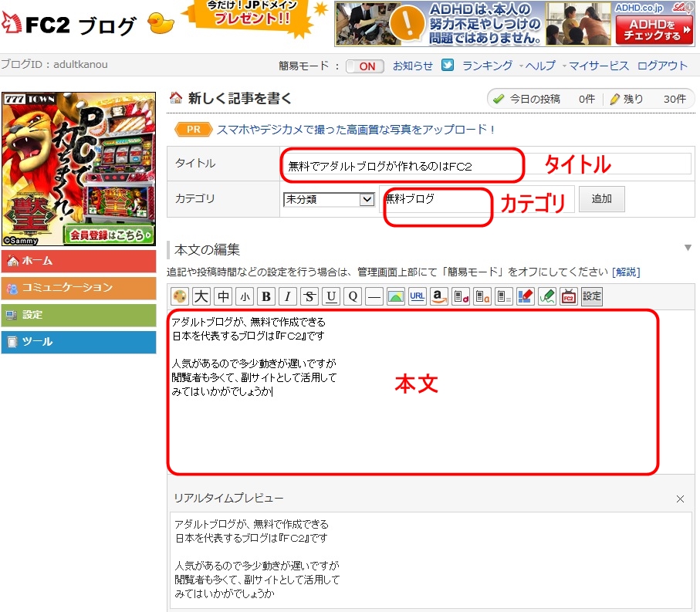Viewport: 700px width, 612px height.
Task: Click the JPドメイン プレゼント banner
Action: [x=254, y=17]
